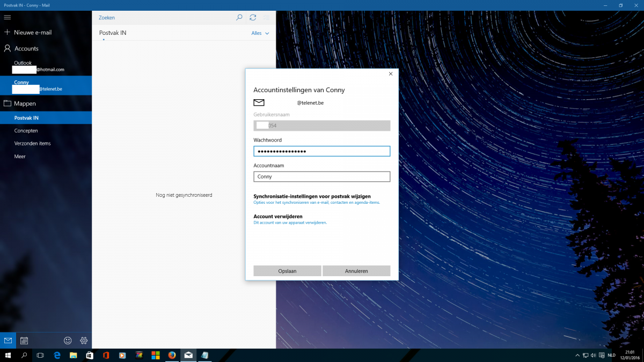This screenshot has height=362, width=644.
Task: Open the hamburger menu in Mail
Action: [8, 17]
